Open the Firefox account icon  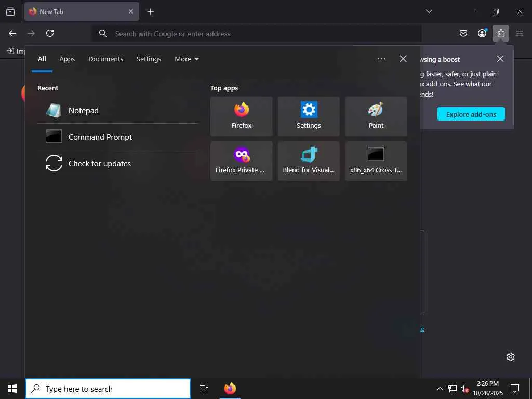click(x=482, y=33)
